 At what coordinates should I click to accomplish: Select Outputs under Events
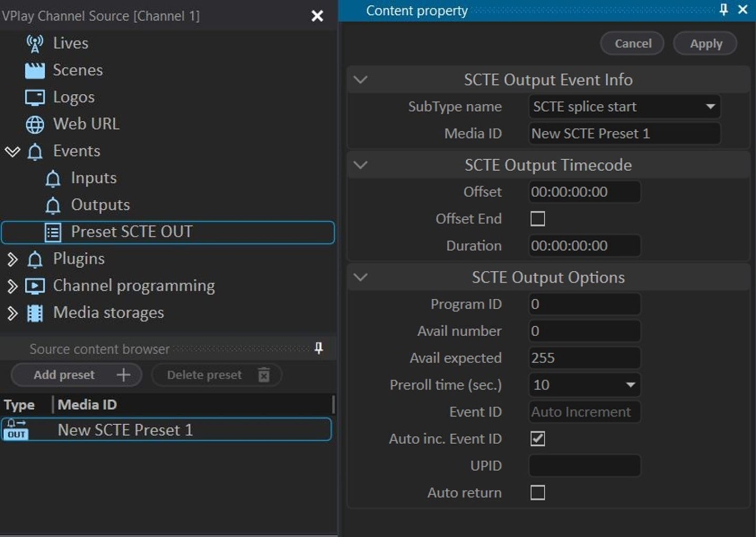(100, 205)
